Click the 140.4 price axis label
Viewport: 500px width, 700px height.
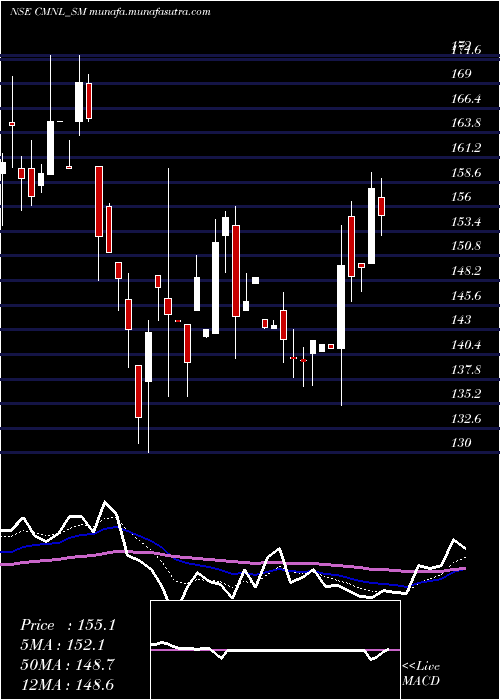[466, 345]
